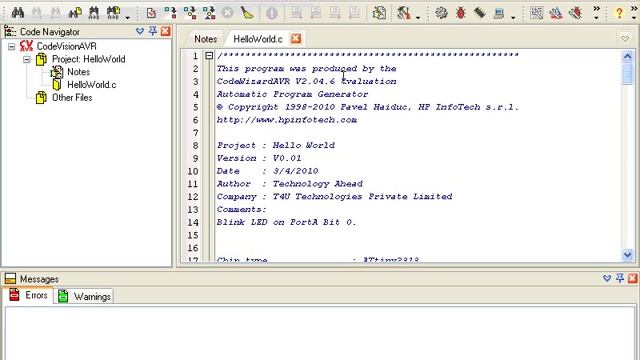Click editor scrollbar down arrow

pos(627,255)
